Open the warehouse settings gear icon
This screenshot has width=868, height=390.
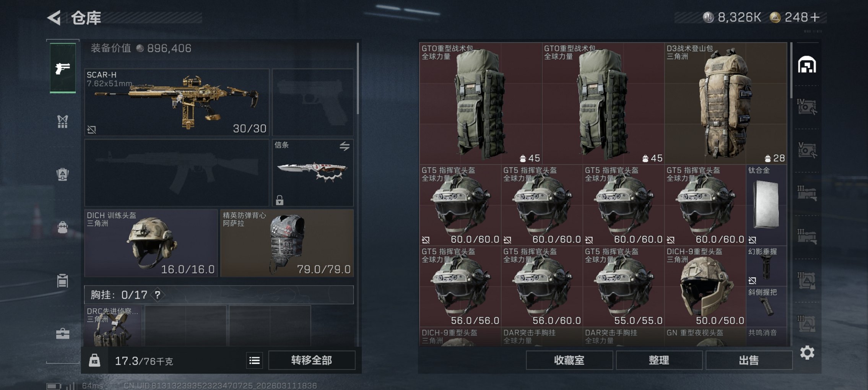click(807, 353)
